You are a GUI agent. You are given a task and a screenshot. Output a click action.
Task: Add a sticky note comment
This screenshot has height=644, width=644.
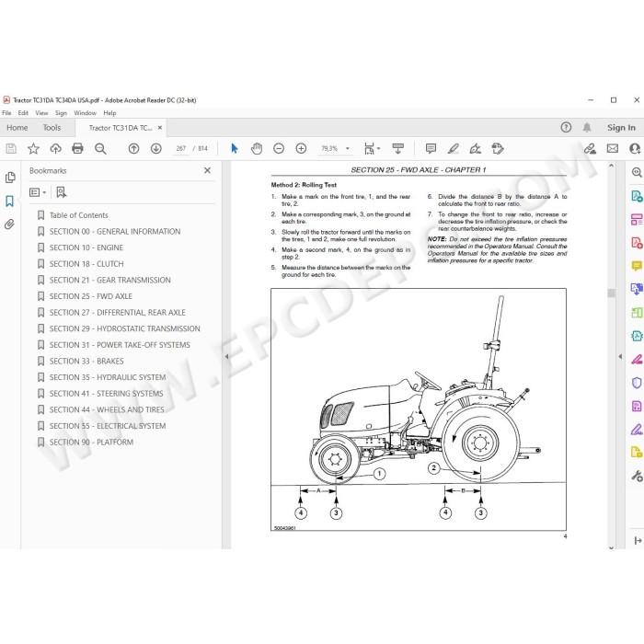[x=431, y=148]
